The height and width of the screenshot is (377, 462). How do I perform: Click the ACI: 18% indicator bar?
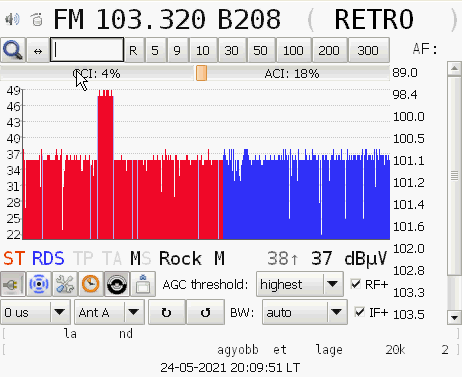(x=292, y=73)
